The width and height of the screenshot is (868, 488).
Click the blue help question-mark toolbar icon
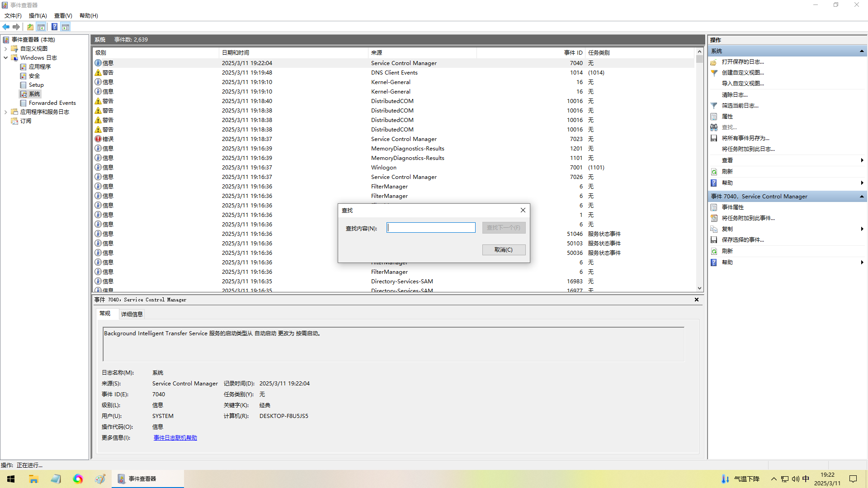[x=54, y=27]
